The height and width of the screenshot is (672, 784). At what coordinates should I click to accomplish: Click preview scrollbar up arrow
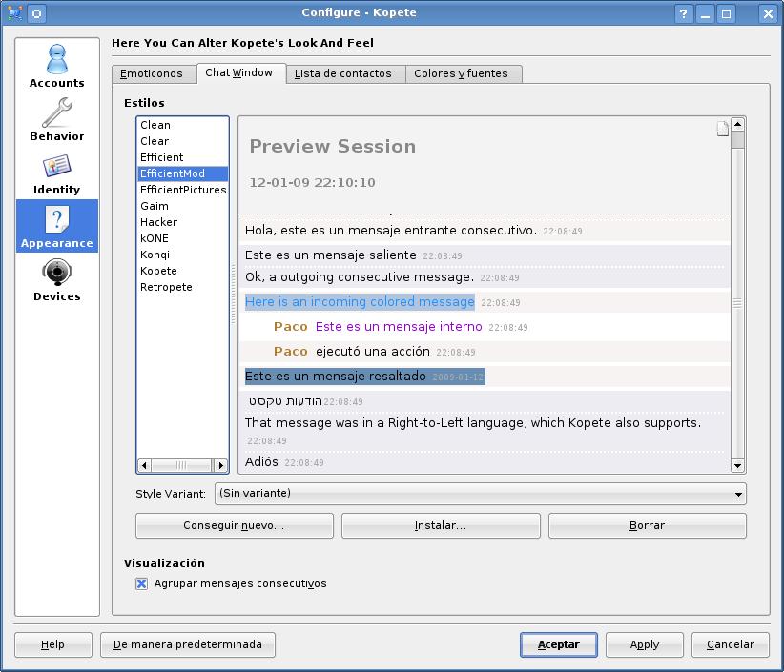pyautogui.click(x=737, y=124)
